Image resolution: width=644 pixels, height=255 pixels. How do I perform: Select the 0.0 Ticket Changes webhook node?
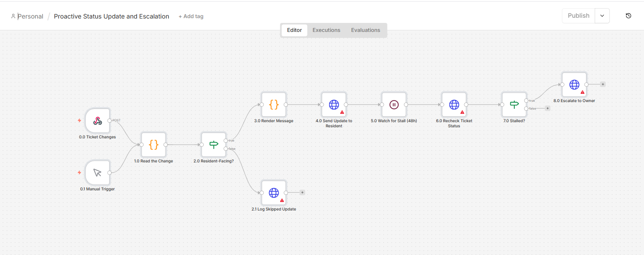(97, 121)
